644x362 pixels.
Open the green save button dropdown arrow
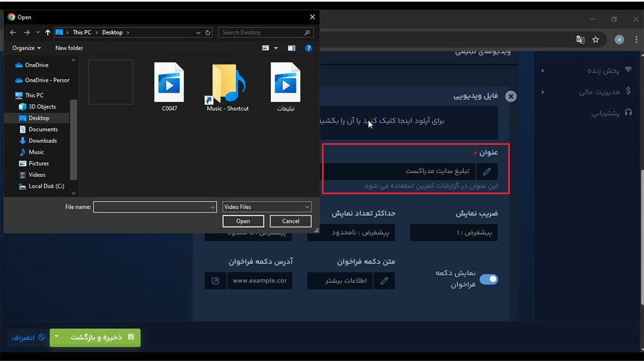tap(56, 337)
